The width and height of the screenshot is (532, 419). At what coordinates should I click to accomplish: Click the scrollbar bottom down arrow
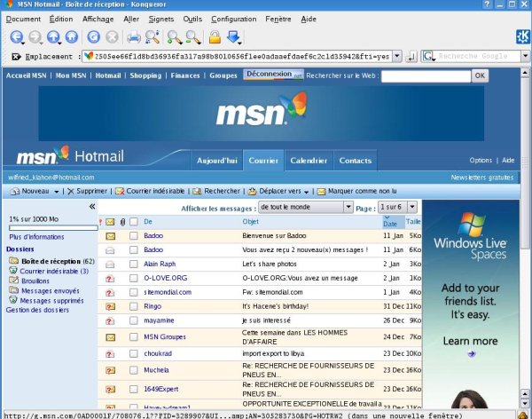pyautogui.click(x=525, y=403)
